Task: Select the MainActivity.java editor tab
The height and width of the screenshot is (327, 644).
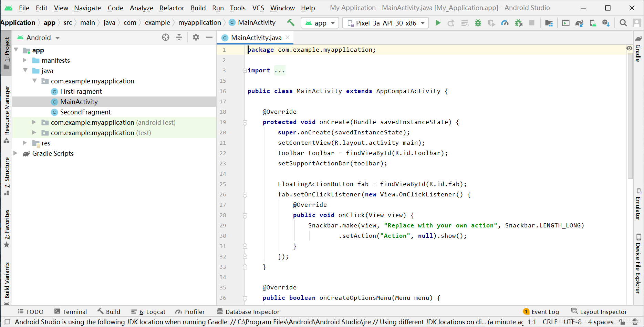Action: 256,37
